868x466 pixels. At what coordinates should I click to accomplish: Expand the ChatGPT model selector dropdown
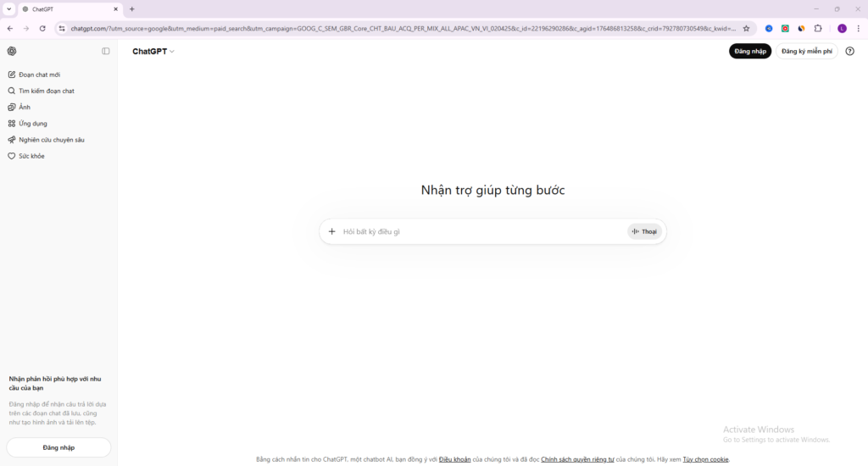[153, 52]
